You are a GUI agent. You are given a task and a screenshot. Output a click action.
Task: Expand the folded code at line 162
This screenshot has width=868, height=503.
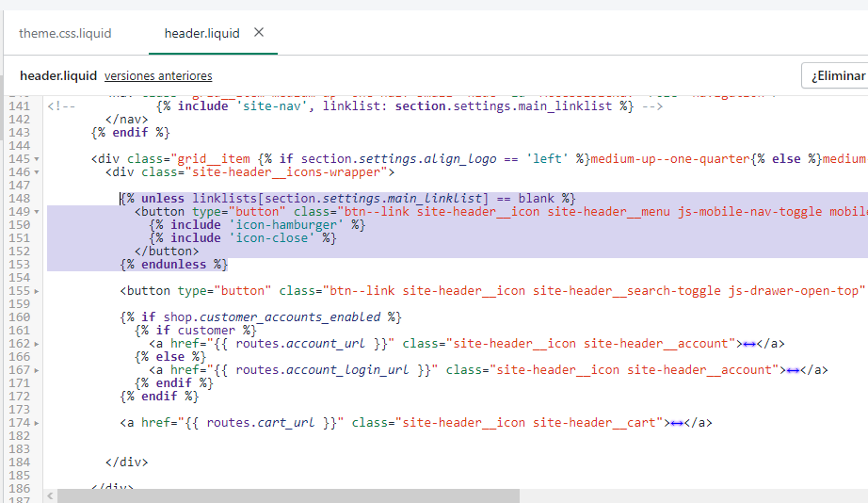click(37, 344)
